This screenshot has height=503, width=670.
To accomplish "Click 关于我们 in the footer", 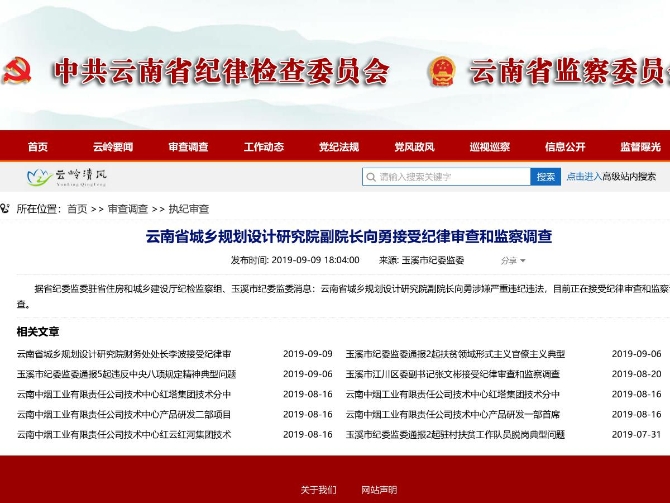I will click(x=318, y=490).
